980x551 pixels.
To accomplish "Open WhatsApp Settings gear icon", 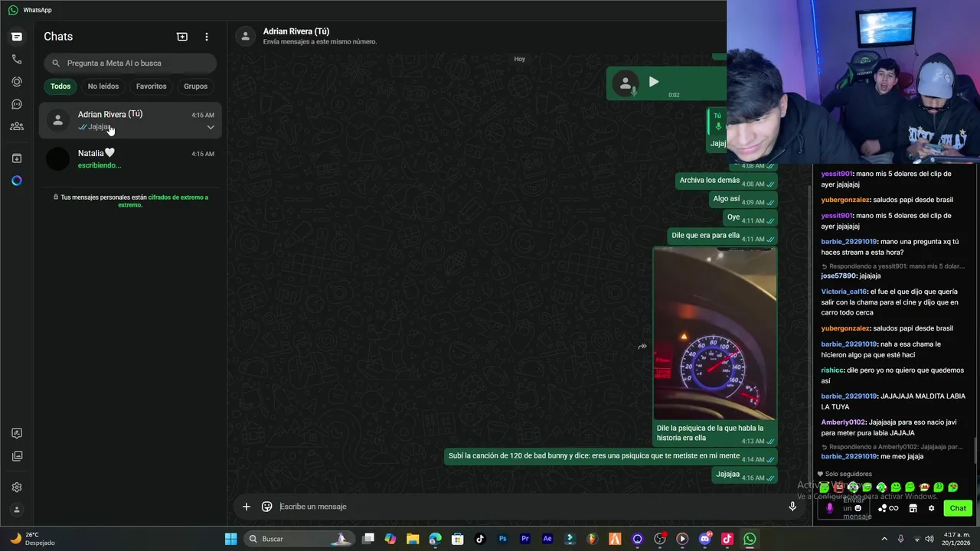I will (x=17, y=487).
